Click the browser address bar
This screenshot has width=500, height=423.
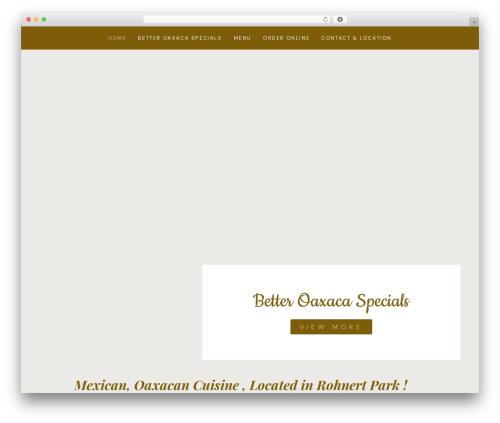[237, 20]
